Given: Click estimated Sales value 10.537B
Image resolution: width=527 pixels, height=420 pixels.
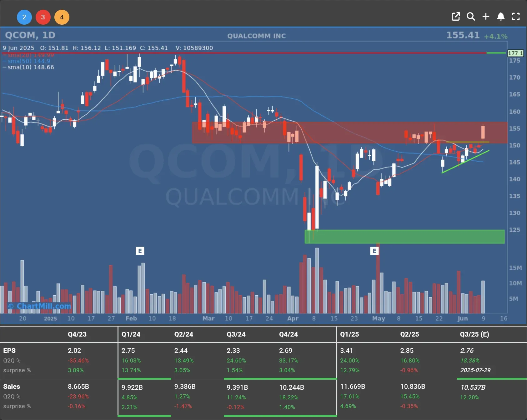Looking at the screenshot, I should (x=473, y=387).
